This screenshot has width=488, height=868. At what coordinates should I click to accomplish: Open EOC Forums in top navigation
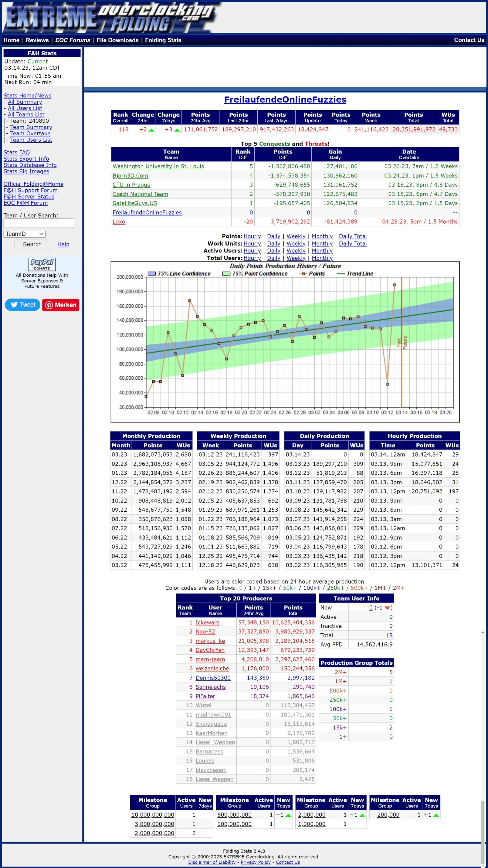point(73,40)
